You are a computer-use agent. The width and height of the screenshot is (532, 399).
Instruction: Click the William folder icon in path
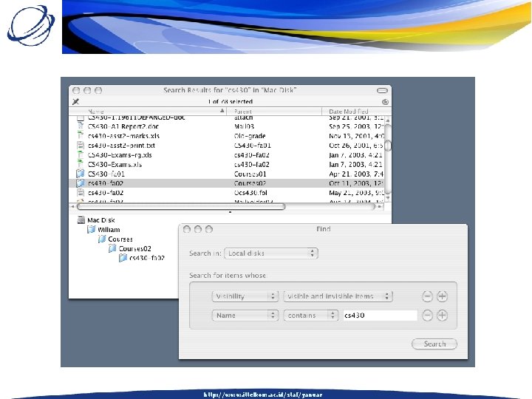(92, 229)
